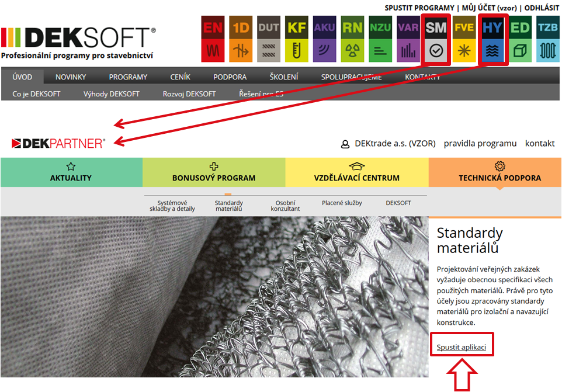Click the gear icon above TECHNICKÁ PODPORA

[499, 166]
